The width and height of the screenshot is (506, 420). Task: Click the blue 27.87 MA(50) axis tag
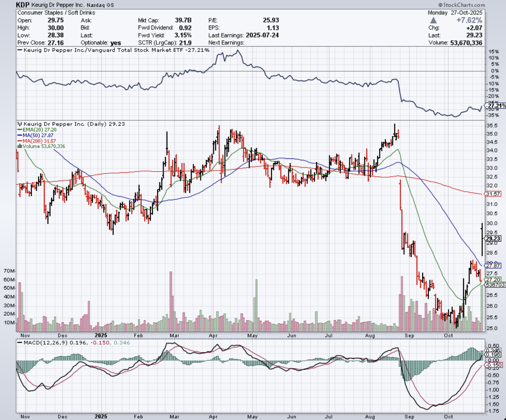click(x=493, y=266)
